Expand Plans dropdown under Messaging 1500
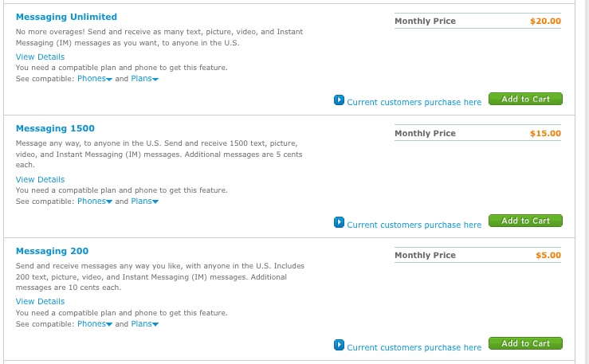The image size is (589, 364). pos(144,202)
